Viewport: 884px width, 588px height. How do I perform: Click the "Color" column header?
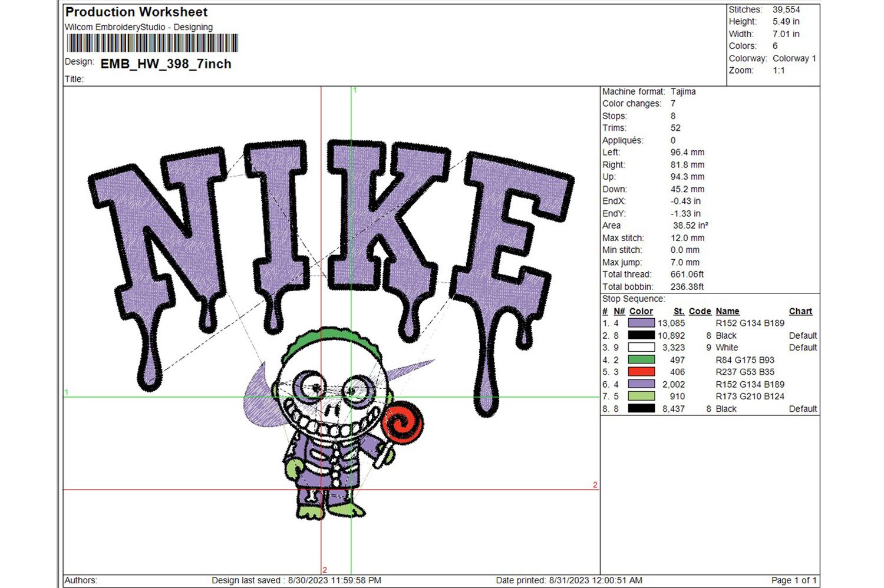coord(641,311)
